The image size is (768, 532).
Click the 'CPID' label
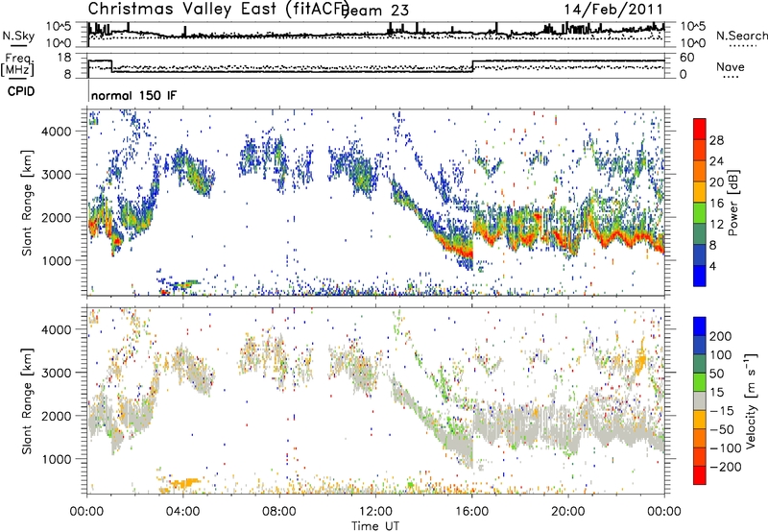[x=21, y=91]
